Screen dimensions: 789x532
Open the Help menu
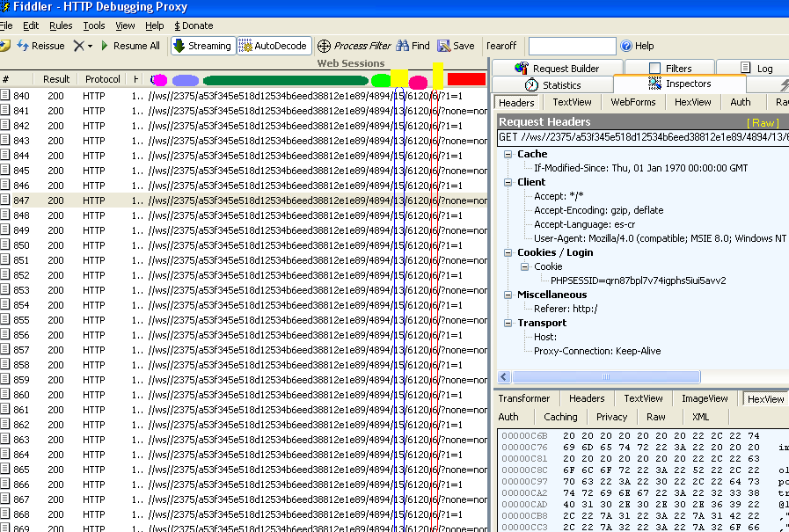tap(155, 26)
